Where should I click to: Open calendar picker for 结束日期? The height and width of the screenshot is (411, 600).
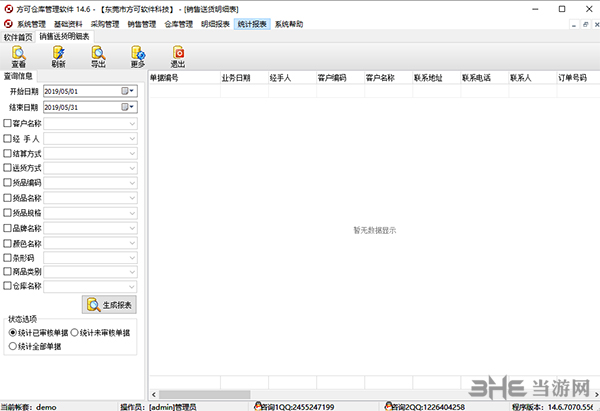coord(127,107)
